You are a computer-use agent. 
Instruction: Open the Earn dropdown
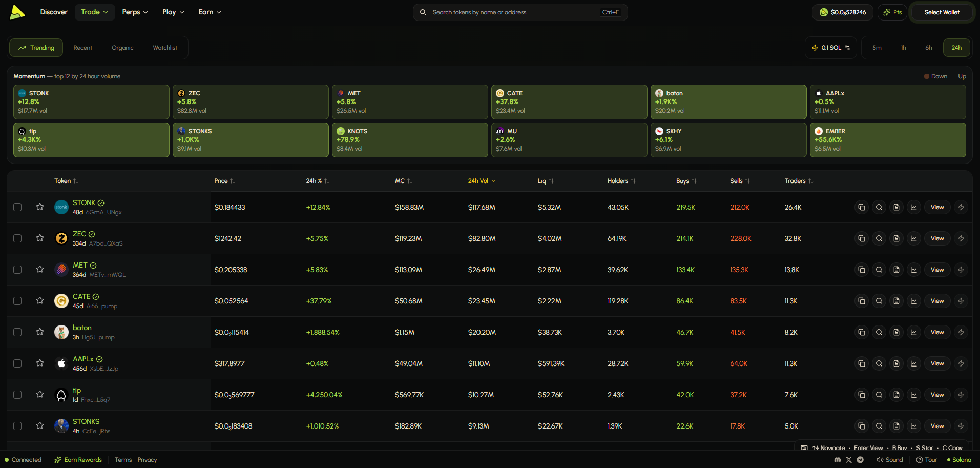[x=210, y=12]
